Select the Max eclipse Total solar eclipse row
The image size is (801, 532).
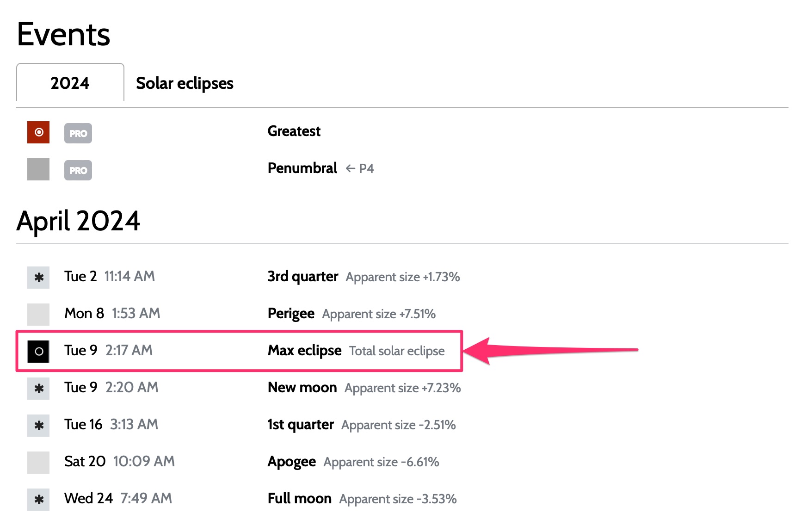(239, 351)
